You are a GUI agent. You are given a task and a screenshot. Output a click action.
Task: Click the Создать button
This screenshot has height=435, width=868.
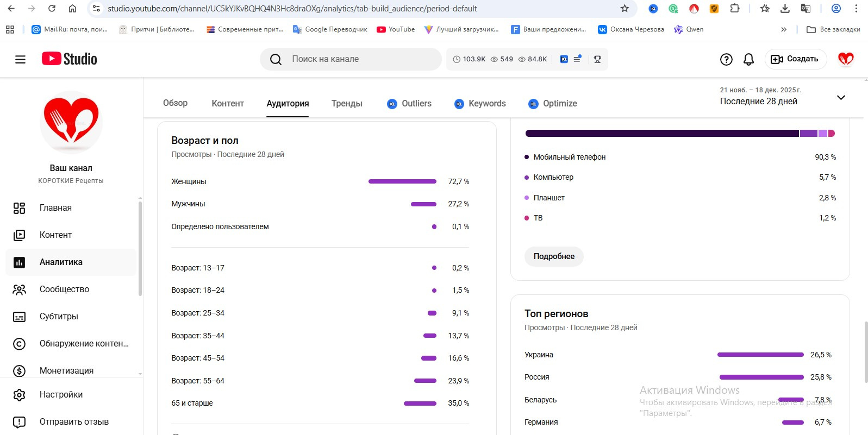(x=795, y=59)
